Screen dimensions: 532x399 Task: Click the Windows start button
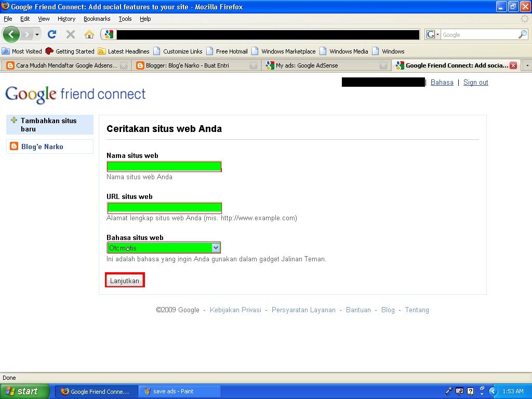(x=24, y=392)
